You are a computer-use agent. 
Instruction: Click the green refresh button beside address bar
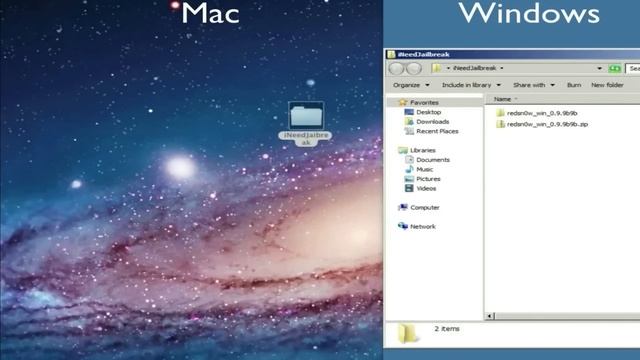(x=614, y=69)
